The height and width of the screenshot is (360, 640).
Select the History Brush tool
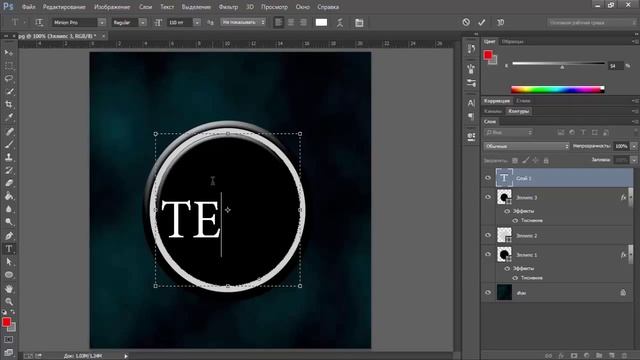(x=9, y=170)
